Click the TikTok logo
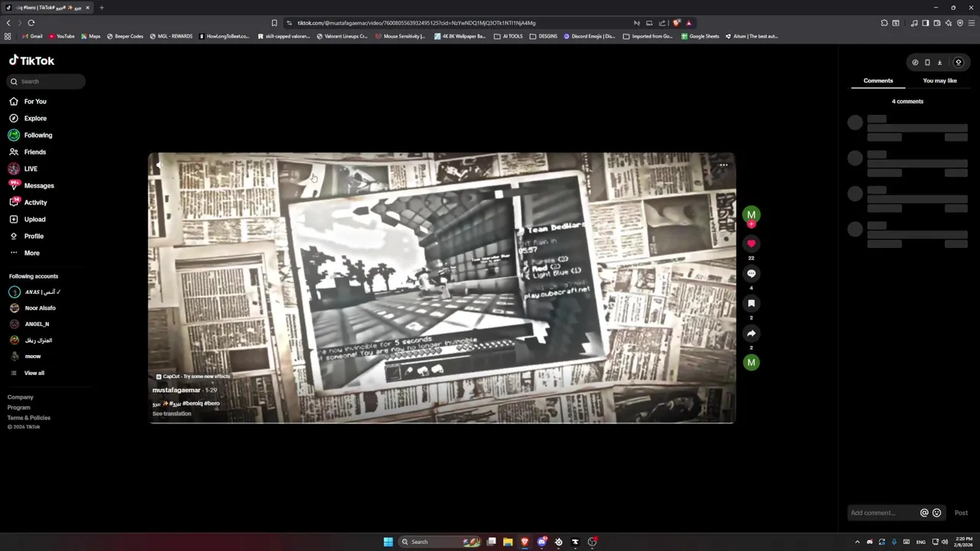 tap(31, 60)
